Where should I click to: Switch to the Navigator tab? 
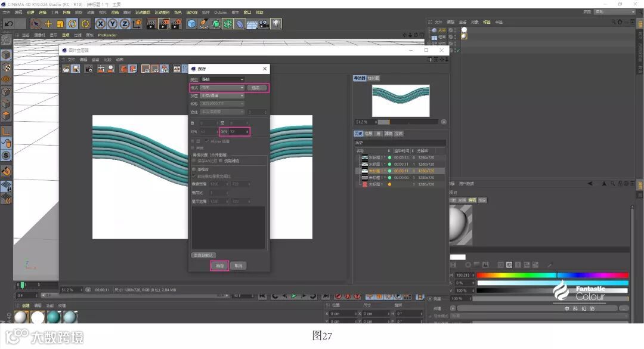[360, 78]
